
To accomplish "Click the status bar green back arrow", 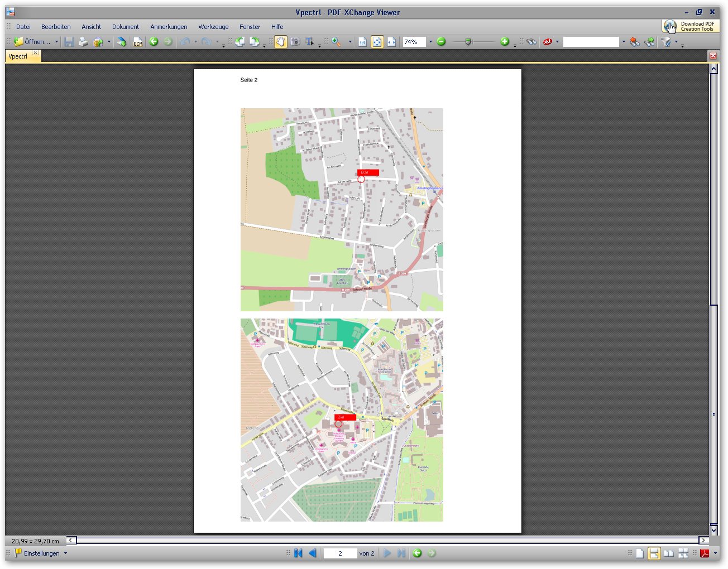I will (417, 553).
